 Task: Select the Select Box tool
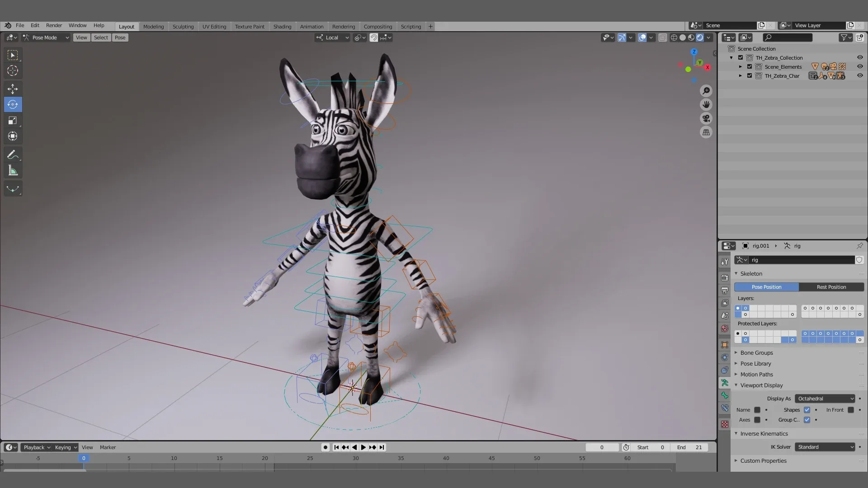pos(13,55)
